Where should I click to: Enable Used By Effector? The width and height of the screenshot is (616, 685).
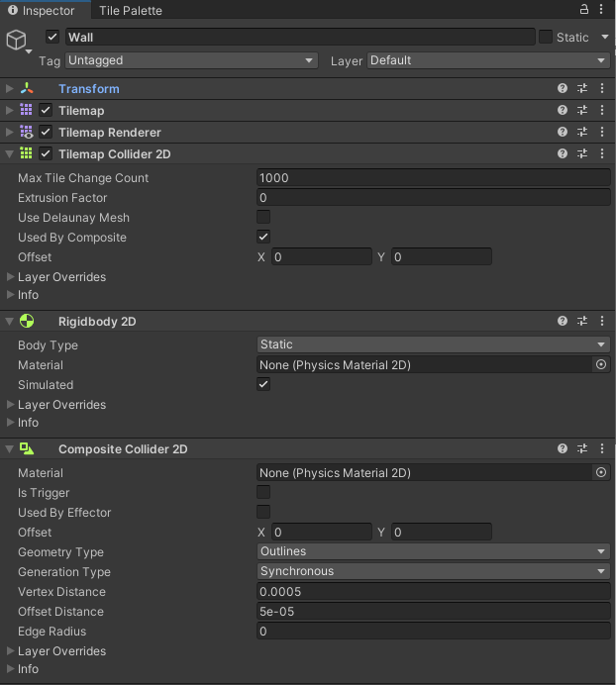(263, 512)
